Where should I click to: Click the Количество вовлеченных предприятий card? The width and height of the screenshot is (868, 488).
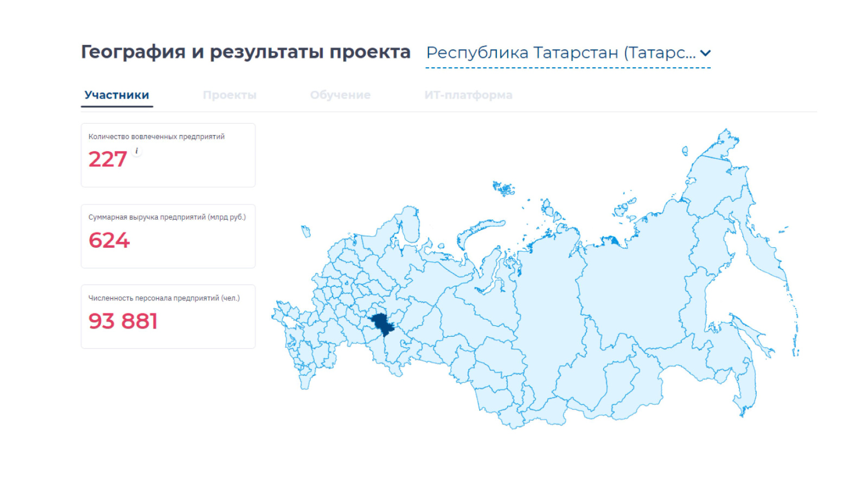pyautogui.click(x=168, y=155)
